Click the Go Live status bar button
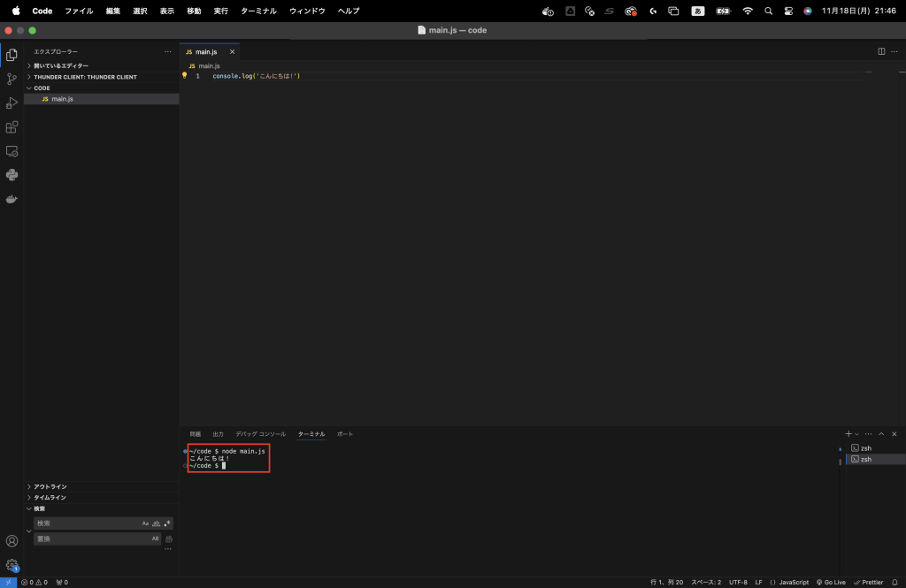This screenshot has width=906, height=588. [x=831, y=582]
